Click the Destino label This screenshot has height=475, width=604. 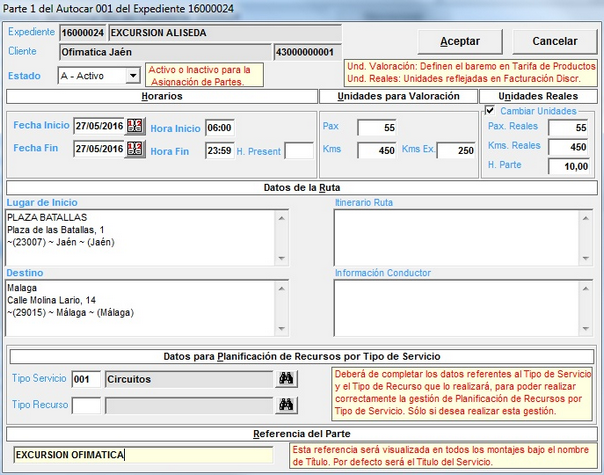coord(25,273)
